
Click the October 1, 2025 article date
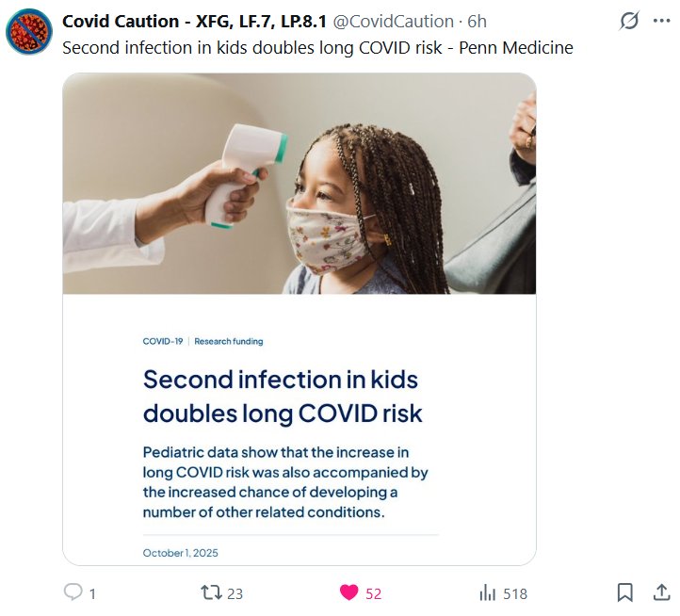point(180,553)
